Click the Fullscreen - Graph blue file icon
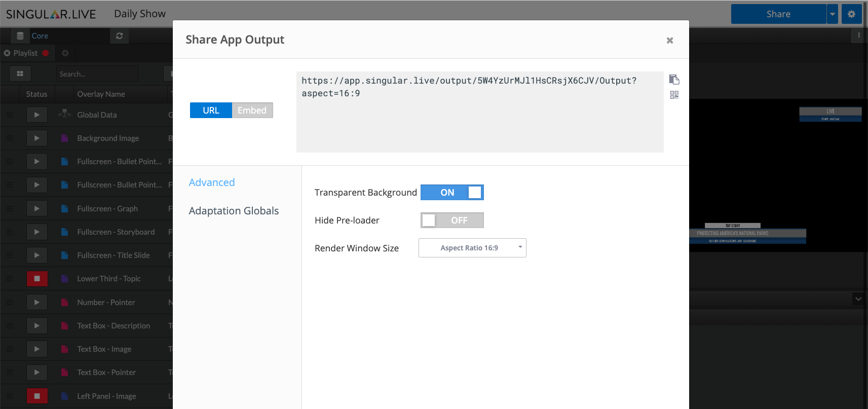The width and height of the screenshot is (868, 409). tap(64, 209)
